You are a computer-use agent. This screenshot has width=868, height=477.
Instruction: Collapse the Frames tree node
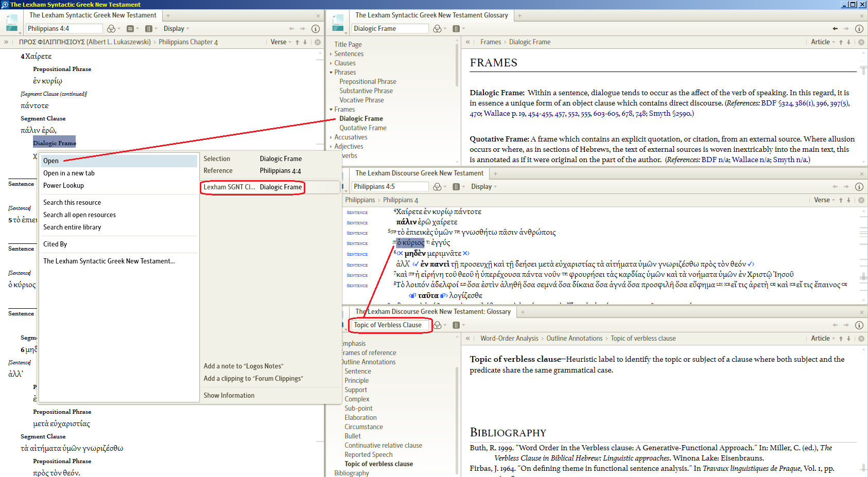(331, 110)
